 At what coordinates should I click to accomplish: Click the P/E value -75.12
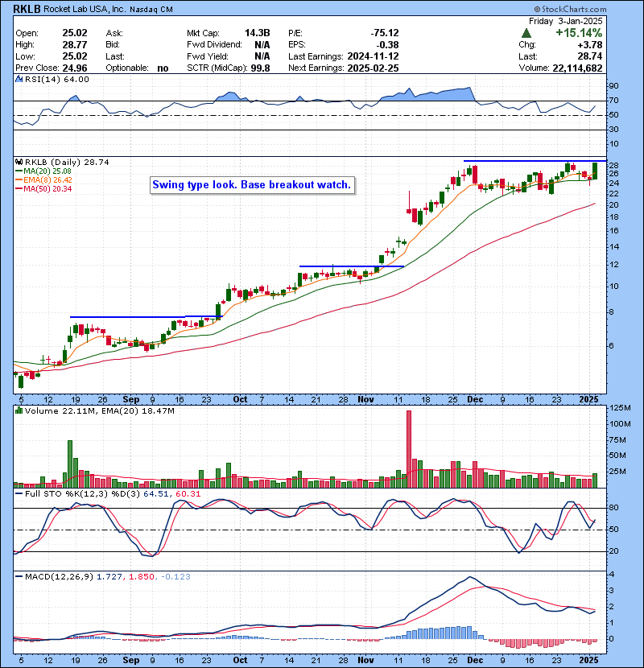pyautogui.click(x=385, y=33)
